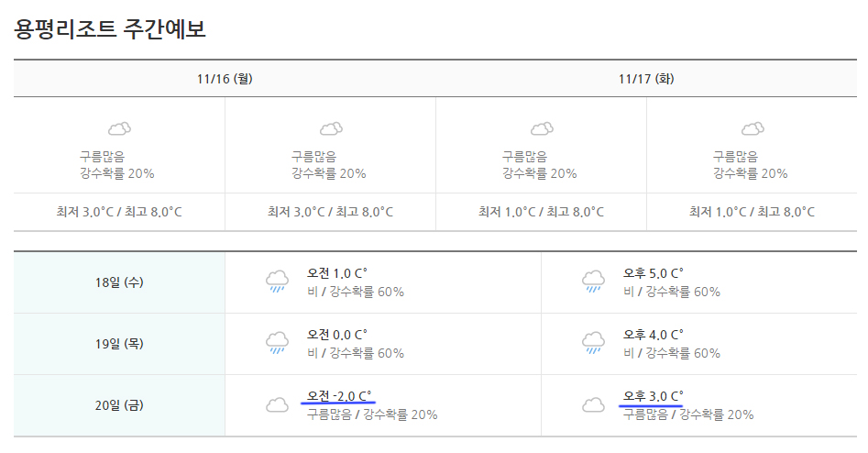
Task: Click 오후 5.0 C° temperature for 18일
Action: pyautogui.click(x=653, y=273)
